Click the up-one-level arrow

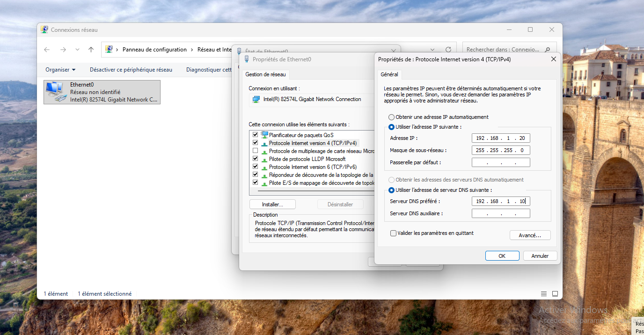91,50
